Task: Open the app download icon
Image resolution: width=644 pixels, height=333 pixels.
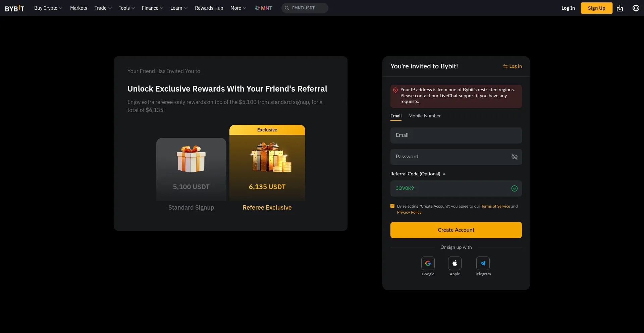Action: pos(620,8)
